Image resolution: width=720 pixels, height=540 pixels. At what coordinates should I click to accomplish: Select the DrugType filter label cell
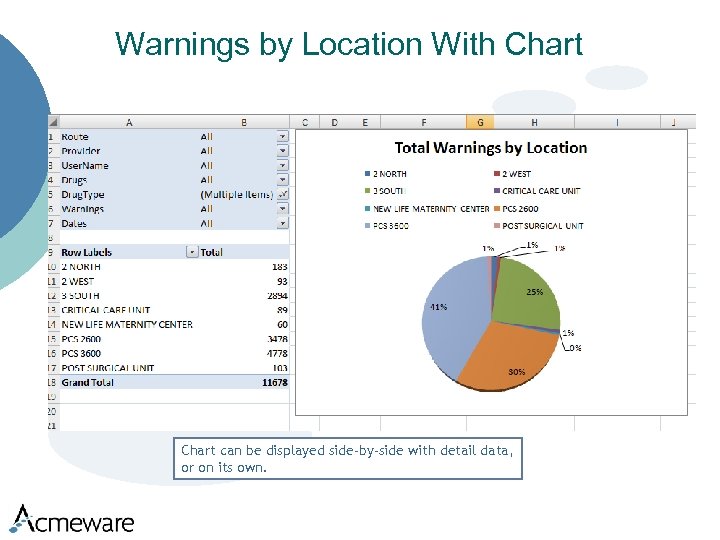pyautogui.click(x=129, y=194)
